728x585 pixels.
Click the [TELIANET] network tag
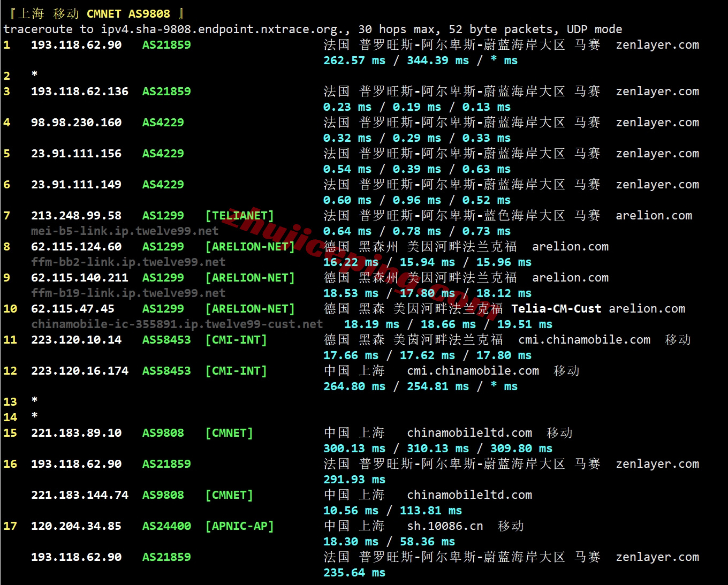coord(239,216)
